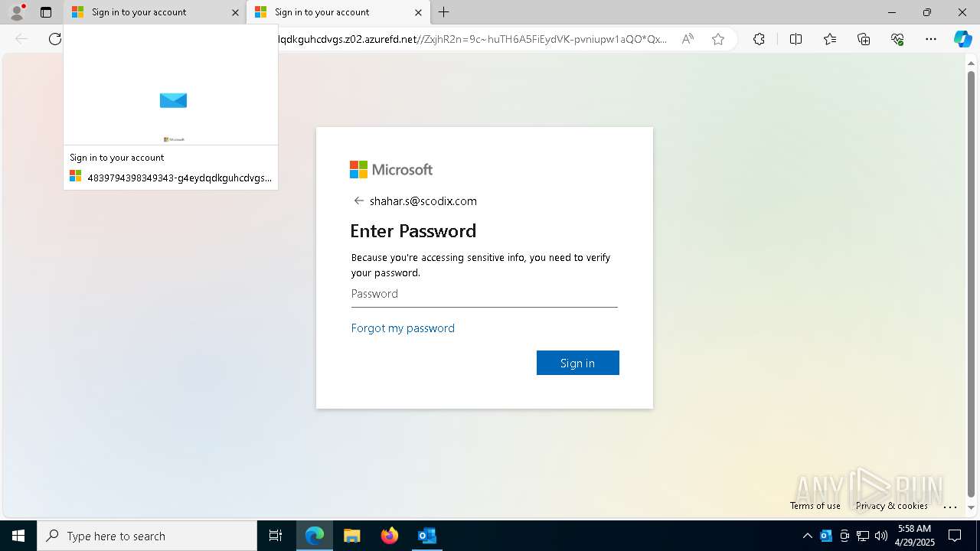Toggle Read aloud icon in address bar

tap(688, 39)
